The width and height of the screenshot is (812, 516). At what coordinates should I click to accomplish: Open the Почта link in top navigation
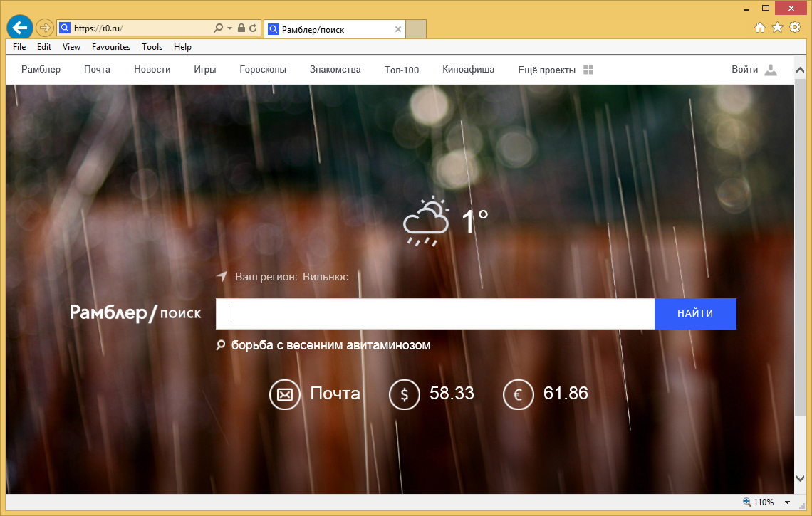pyautogui.click(x=98, y=69)
